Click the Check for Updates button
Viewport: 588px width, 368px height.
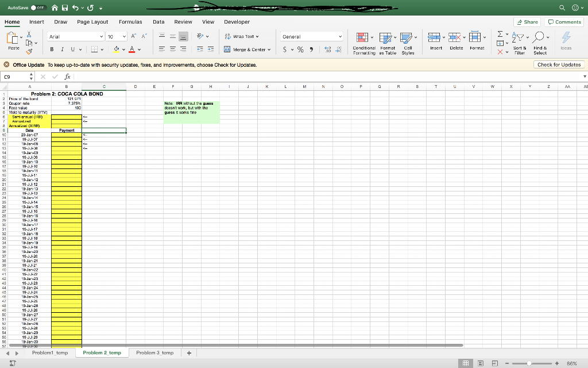[559, 65]
